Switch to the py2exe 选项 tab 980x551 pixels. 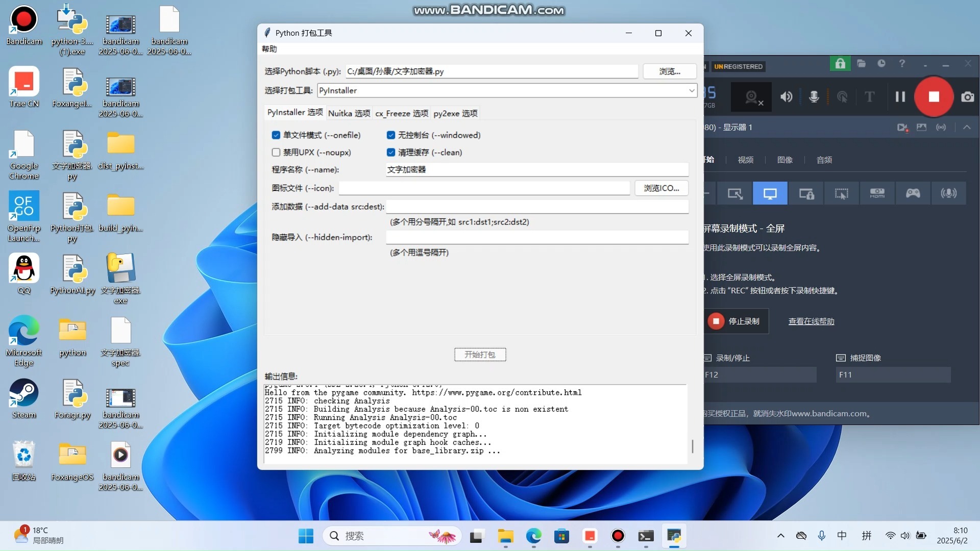[x=455, y=113]
